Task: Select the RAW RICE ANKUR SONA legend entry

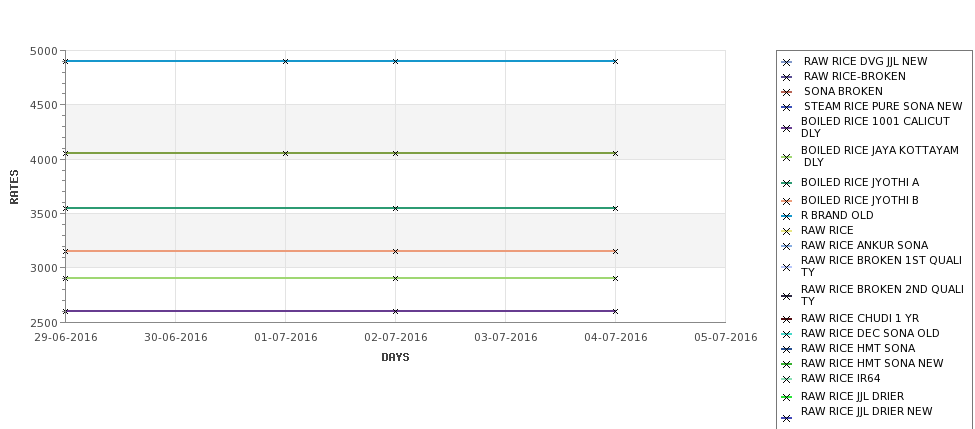Action: 864,246
